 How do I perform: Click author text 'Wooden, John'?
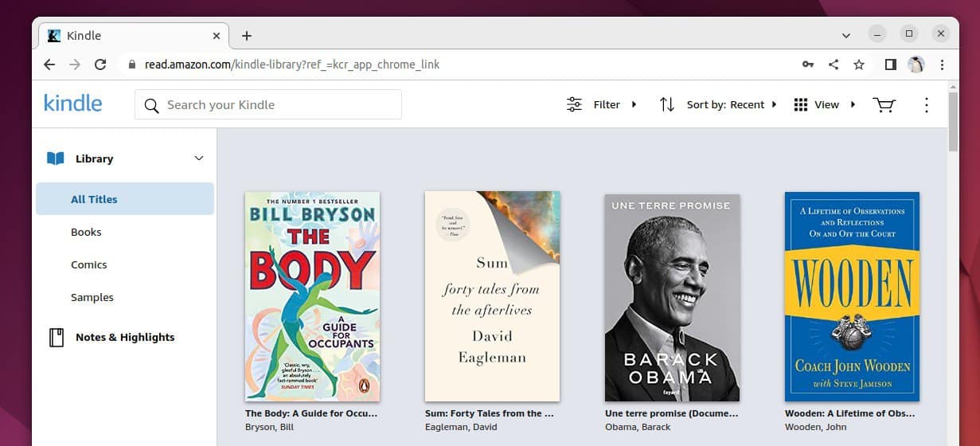pos(814,427)
